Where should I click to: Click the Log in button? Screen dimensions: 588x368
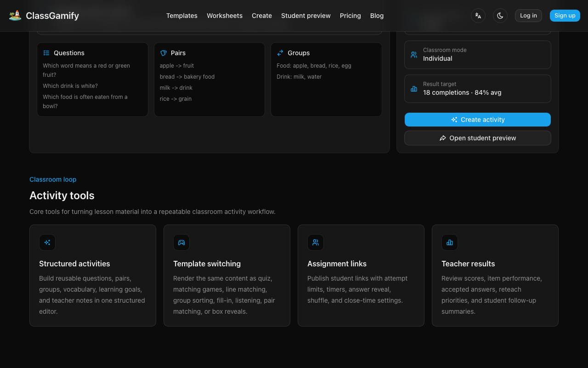(528, 16)
